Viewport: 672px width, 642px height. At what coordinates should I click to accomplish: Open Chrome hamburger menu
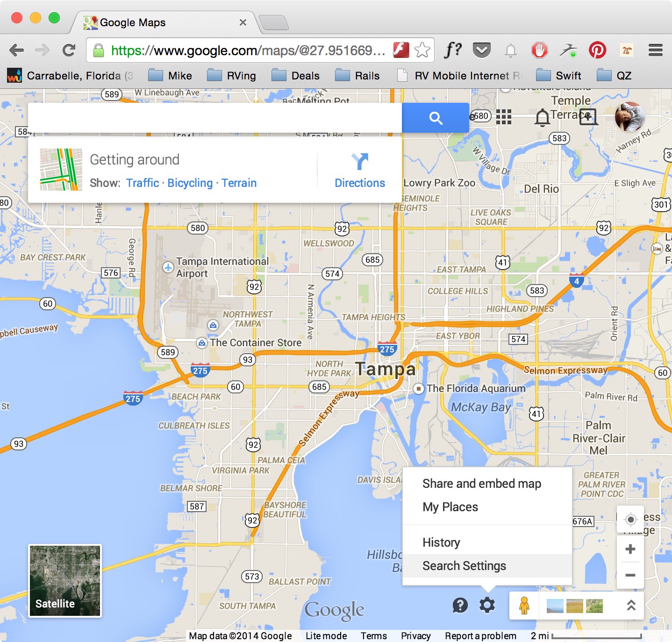pos(656,50)
